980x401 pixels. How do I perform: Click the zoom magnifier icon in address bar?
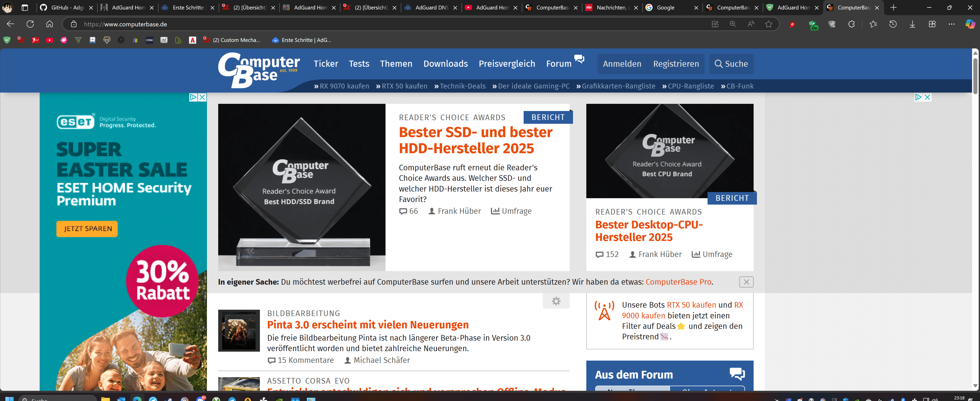(733, 24)
